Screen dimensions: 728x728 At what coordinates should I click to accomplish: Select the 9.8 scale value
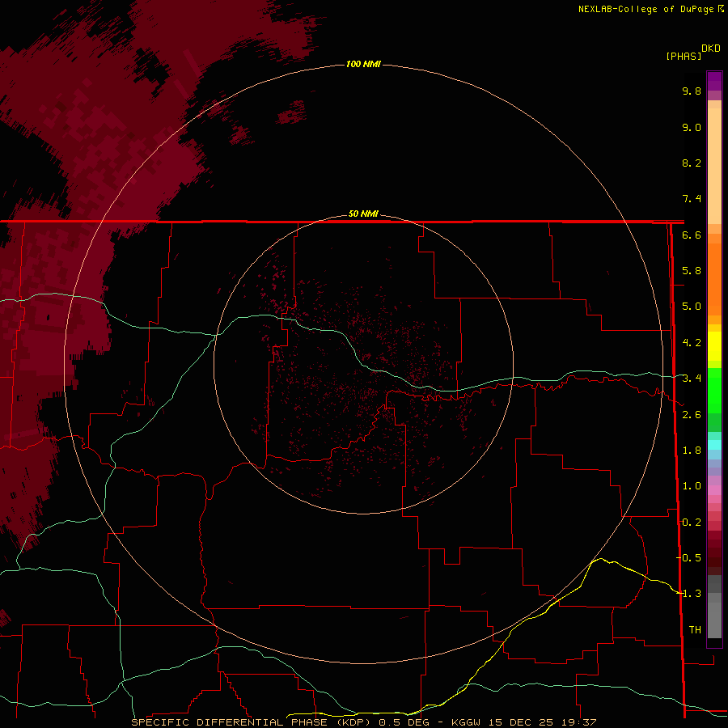692,91
